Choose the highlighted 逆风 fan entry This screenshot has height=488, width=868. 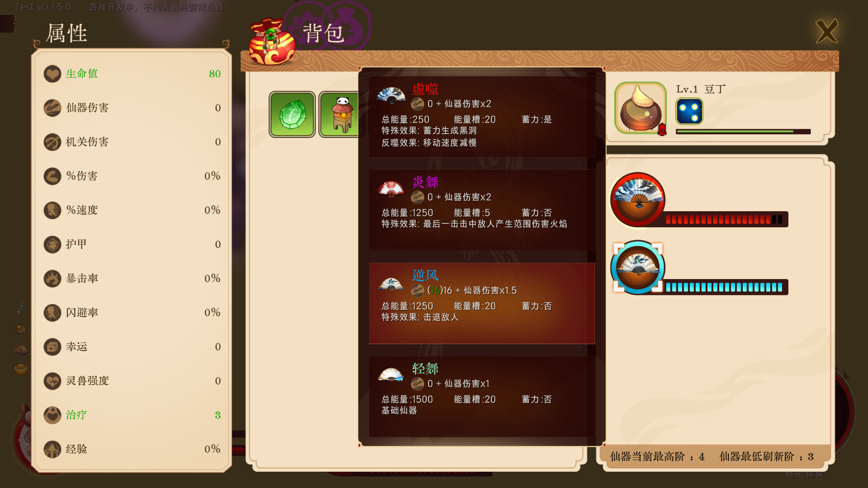point(482,303)
